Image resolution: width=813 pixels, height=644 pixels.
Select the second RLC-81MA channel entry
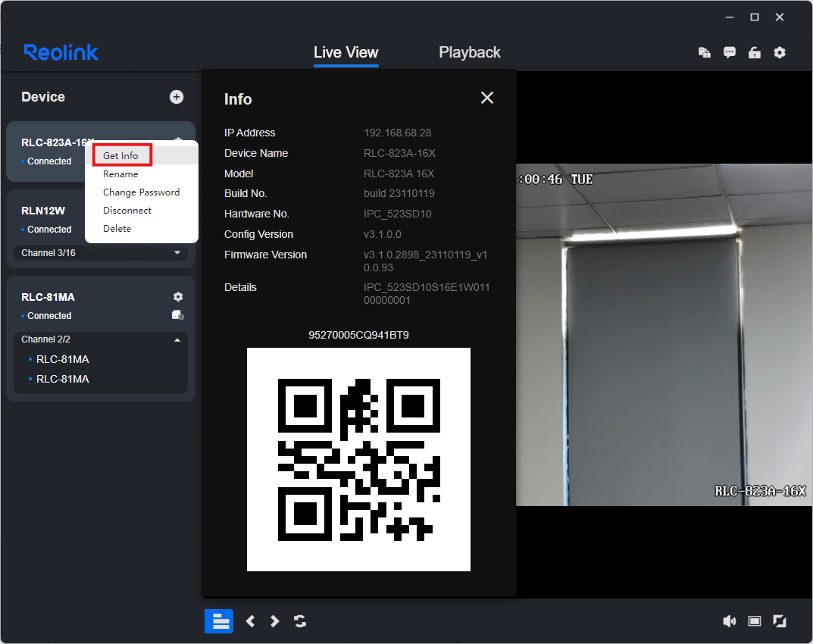point(62,379)
